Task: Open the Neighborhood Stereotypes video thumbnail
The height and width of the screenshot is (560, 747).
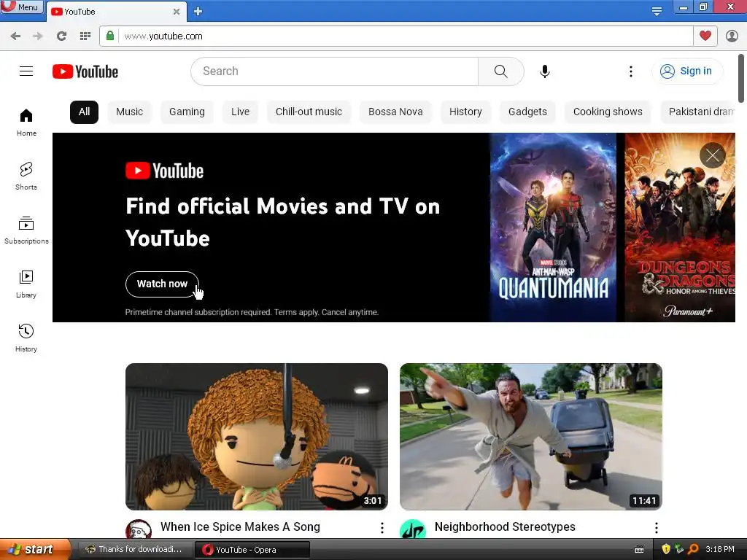Action: 531,437
